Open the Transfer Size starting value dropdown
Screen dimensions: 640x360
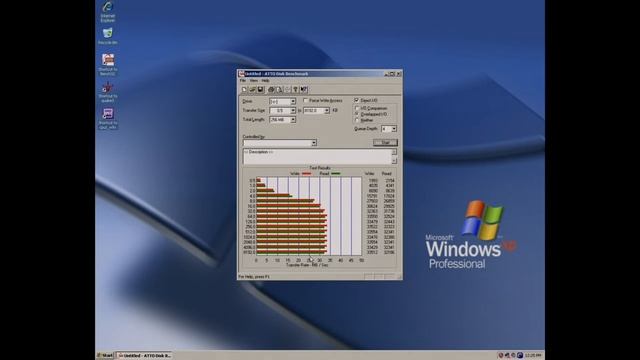[293, 111]
